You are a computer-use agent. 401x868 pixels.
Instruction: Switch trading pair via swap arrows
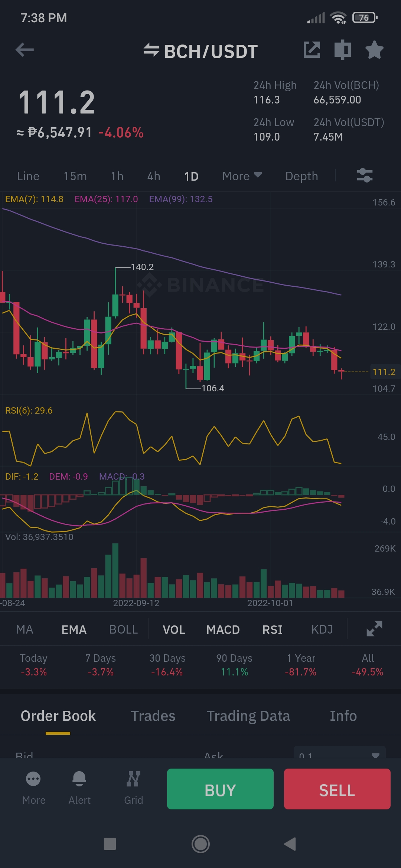coord(151,50)
